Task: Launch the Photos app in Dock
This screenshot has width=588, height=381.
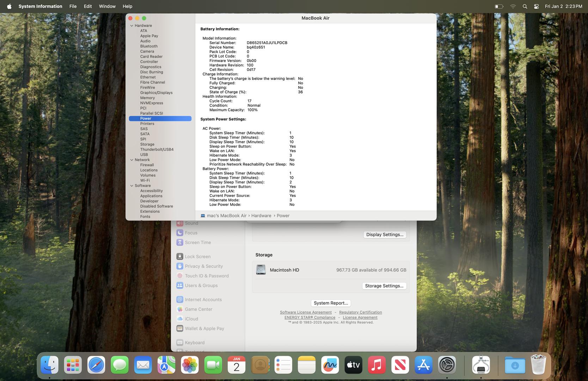Action: coord(190,365)
